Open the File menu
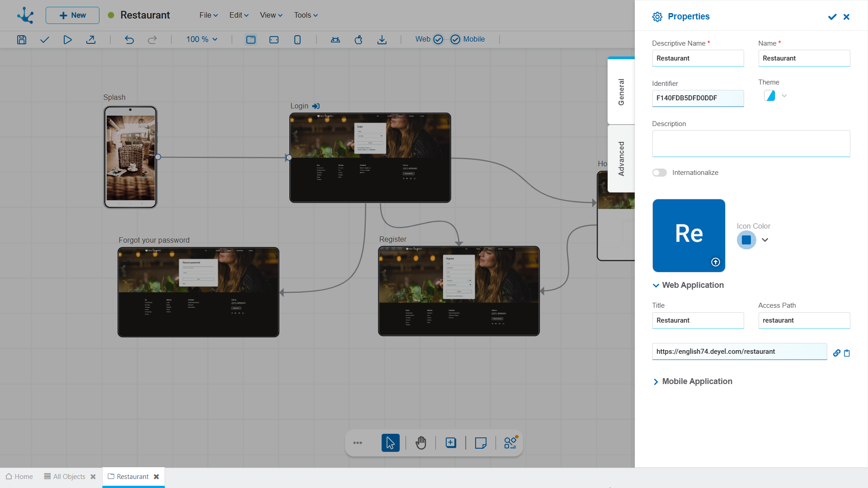Screen dimensions: 868x488 (209, 15)
